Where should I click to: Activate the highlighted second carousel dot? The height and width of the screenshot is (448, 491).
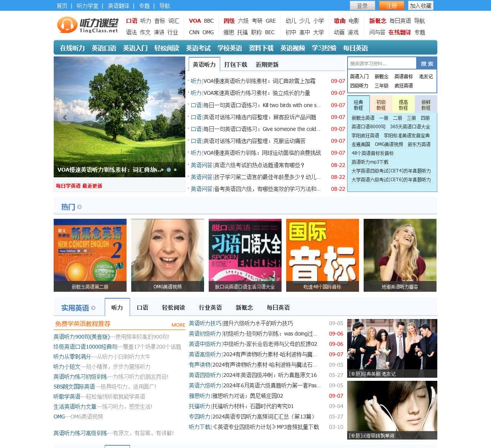coord(168,170)
